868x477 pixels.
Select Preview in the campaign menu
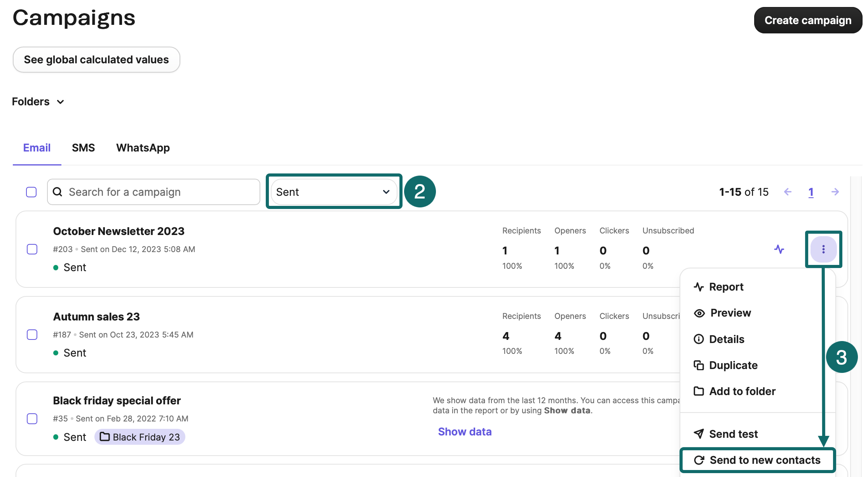(723, 313)
